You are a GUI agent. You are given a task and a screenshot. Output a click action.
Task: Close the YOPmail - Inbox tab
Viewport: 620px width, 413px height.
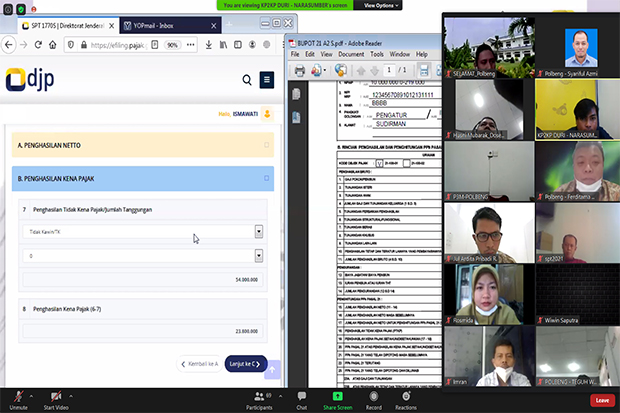(x=214, y=26)
